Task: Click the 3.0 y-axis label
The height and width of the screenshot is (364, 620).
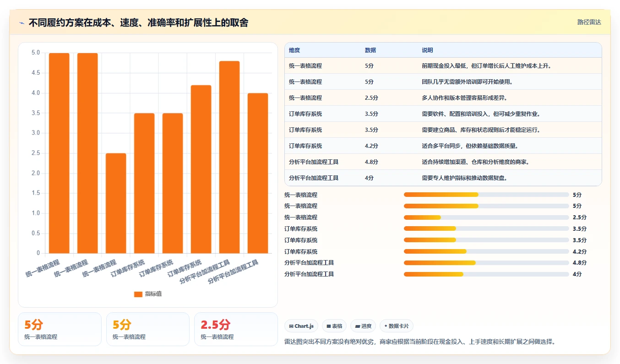Action: pyautogui.click(x=36, y=133)
